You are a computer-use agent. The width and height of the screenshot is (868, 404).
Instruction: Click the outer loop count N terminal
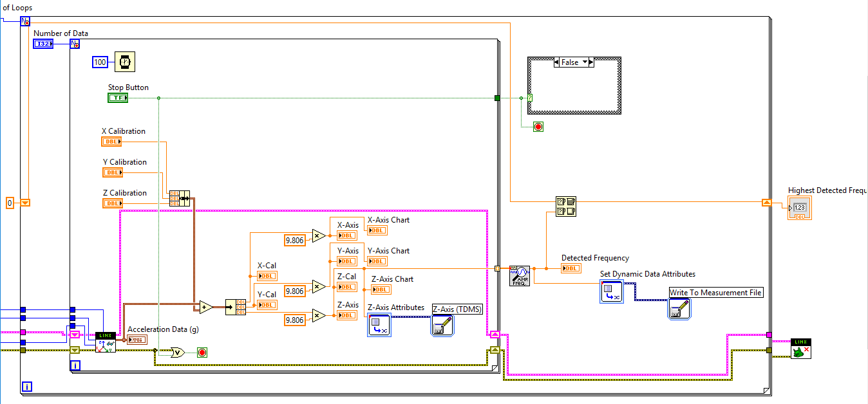click(x=25, y=21)
